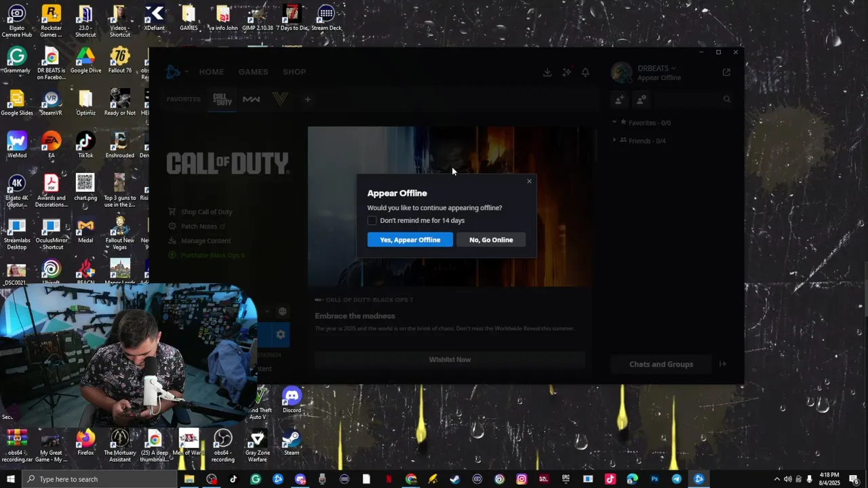Click Purchase Black Ops 6 link

(207, 256)
